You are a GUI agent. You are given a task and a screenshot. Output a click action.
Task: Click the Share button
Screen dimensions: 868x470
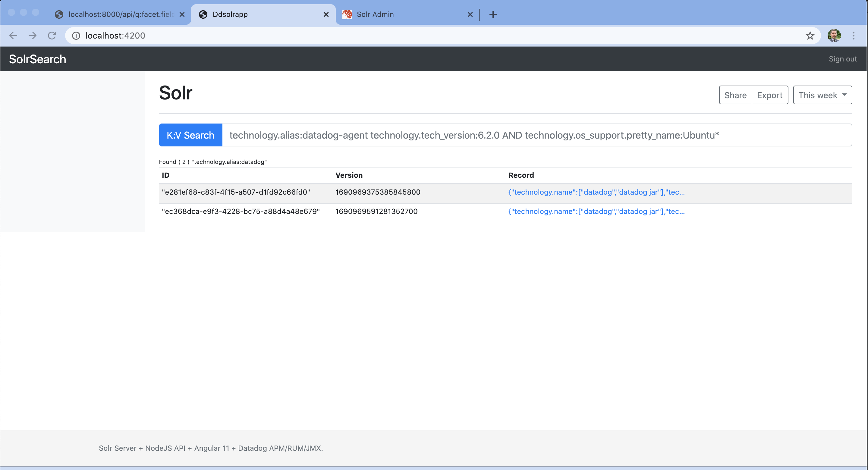pos(735,95)
